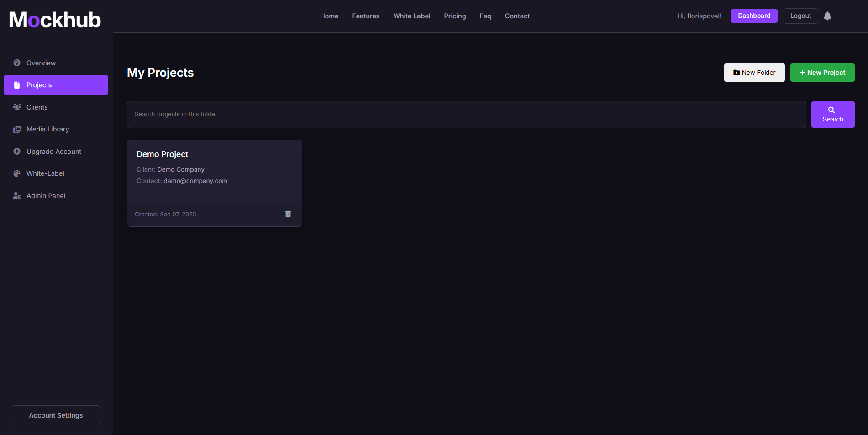Click the project search field
Viewport: 868px width, 435px height.
coord(466,114)
